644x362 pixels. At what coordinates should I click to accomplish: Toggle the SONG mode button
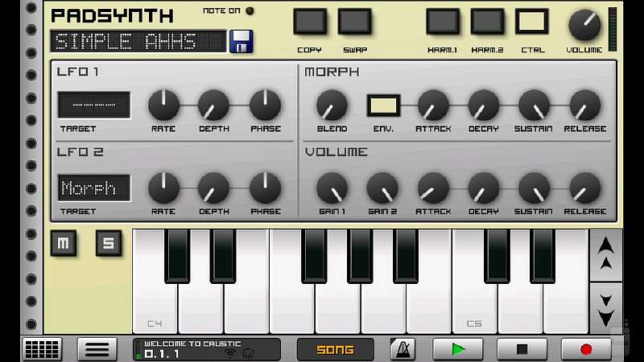pyautogui.click(x=335, y=349)
